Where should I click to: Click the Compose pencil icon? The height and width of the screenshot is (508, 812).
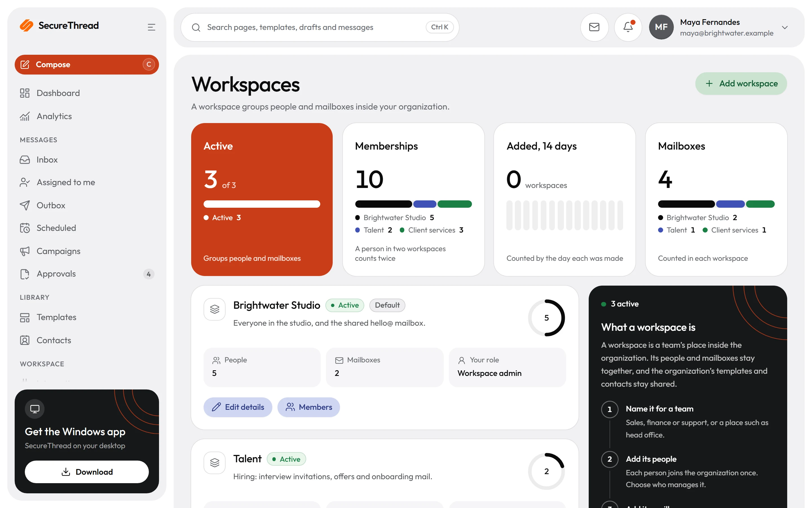25,65
